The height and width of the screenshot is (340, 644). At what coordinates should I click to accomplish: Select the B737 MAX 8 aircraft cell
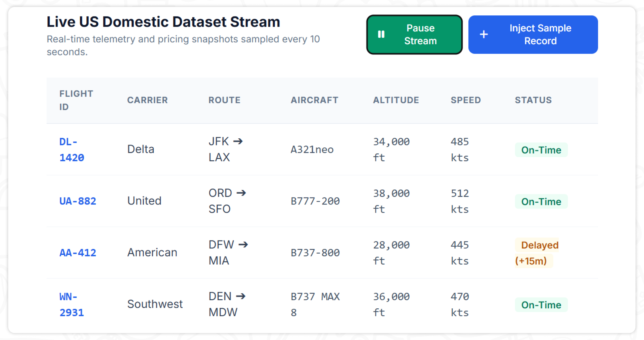pyautogui.click(x=315, y=305)
